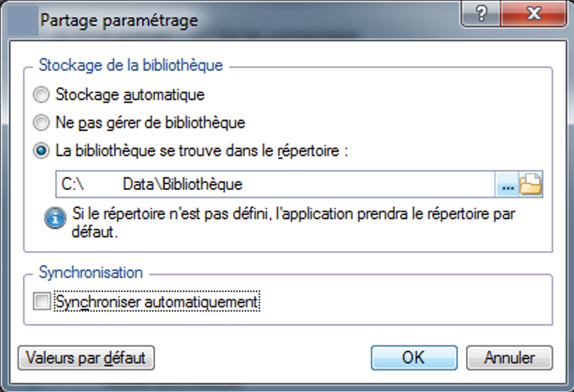Click the Synchronisation group heading
The width and height of the screenshot is (574, 392).
(91, 273)
